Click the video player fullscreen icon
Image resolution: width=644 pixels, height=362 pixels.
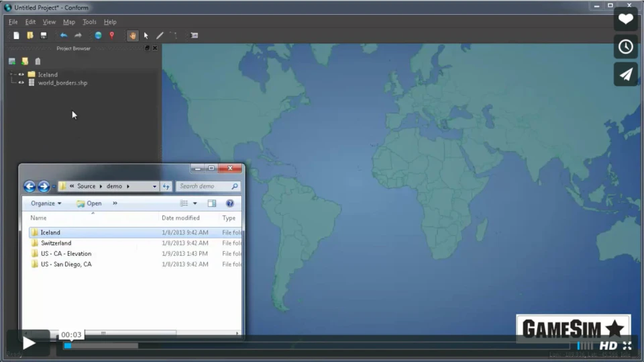[627, 345]
